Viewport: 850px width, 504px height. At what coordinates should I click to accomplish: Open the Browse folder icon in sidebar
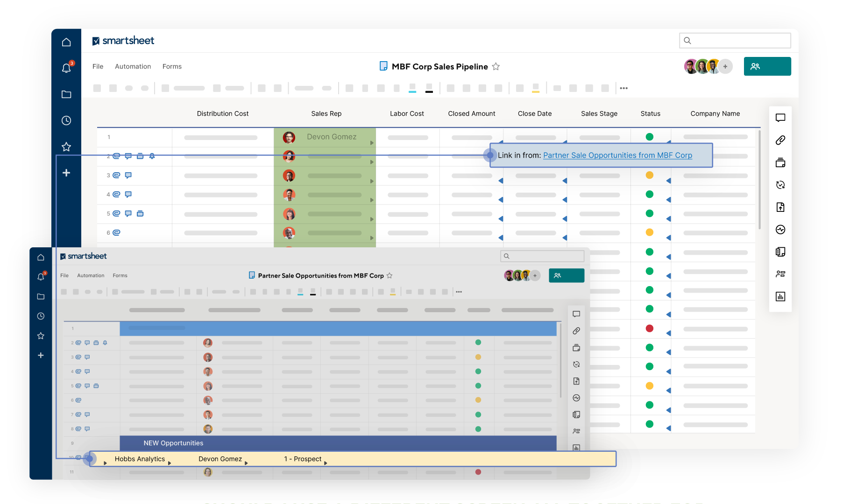(x=66, y=94)
